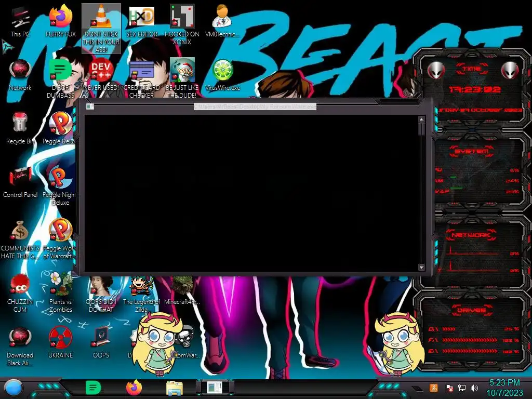Image resolution: width=532 pixels, height=399 pixels.
Task: Click the console window's title bar icon
Action: [90, 107]
